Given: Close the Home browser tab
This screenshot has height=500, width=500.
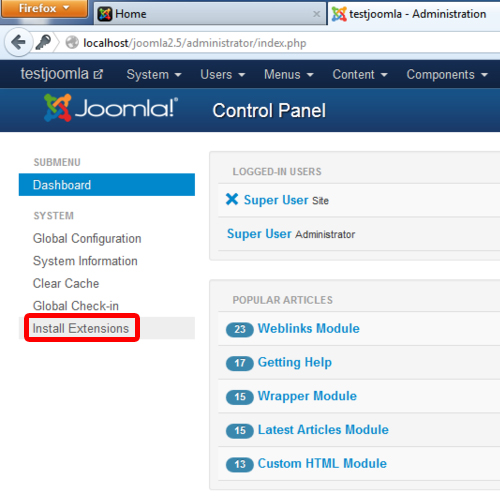Looking at the screenshot, I should (x=316, y=14).
